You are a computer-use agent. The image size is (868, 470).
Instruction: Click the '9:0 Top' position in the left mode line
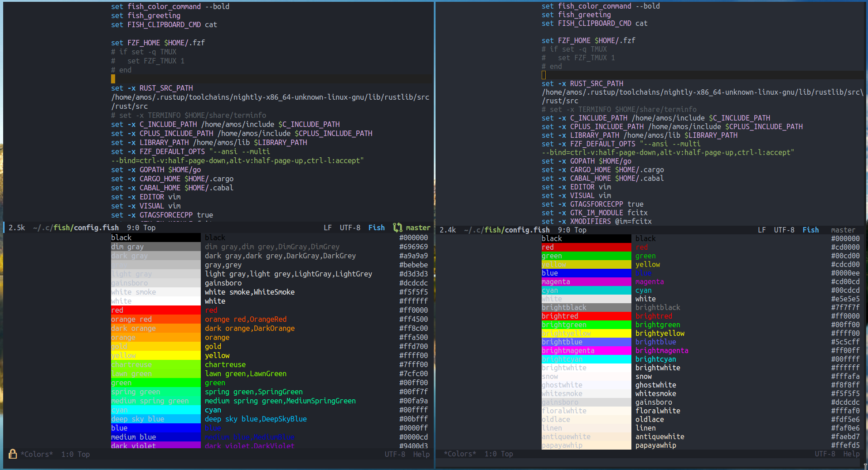click(141, 228)
